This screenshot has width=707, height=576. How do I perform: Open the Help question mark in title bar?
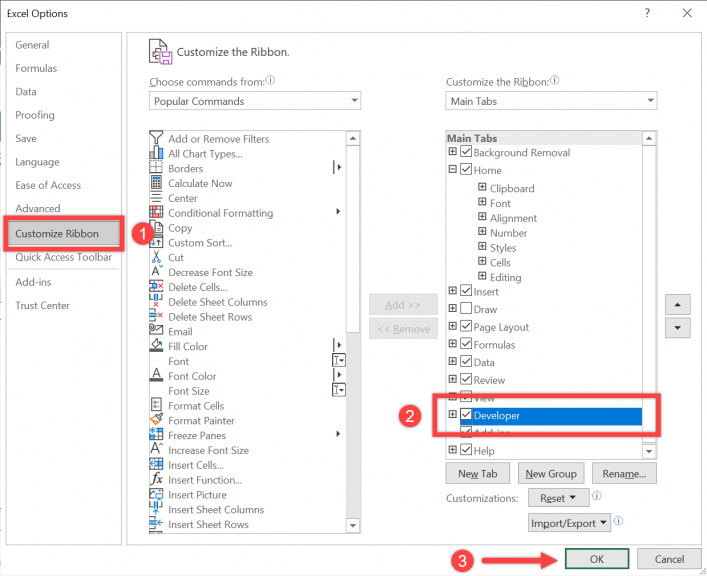click(647, 13)
